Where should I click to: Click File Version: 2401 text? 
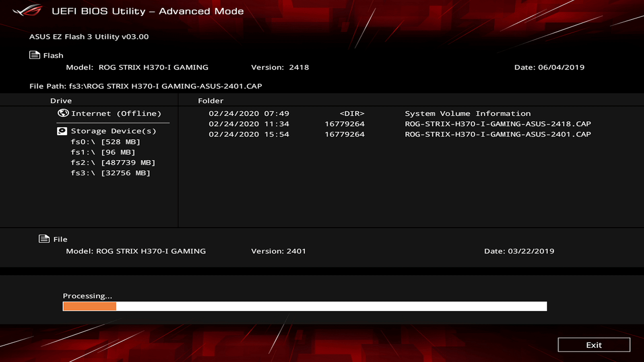[279, 251]
